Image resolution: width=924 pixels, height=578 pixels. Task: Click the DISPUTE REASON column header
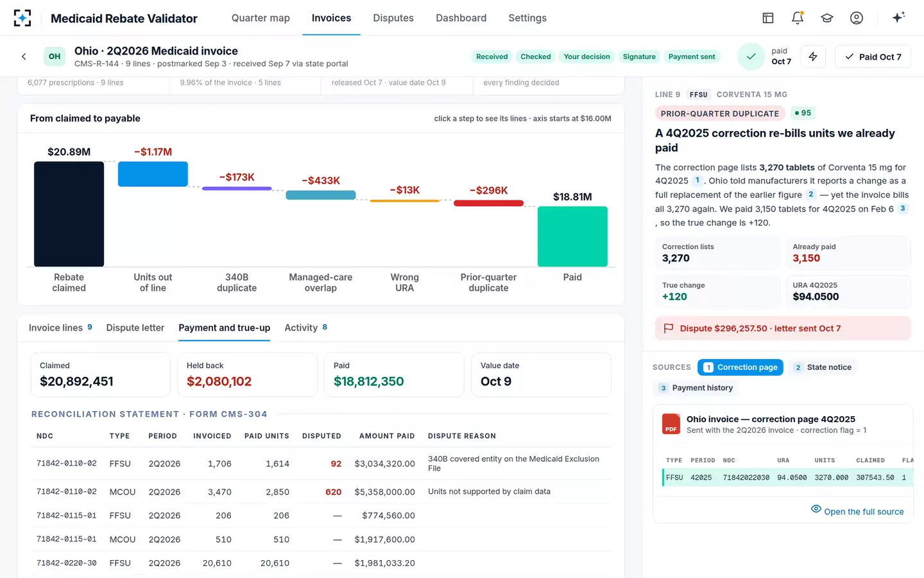click(462, 436)
